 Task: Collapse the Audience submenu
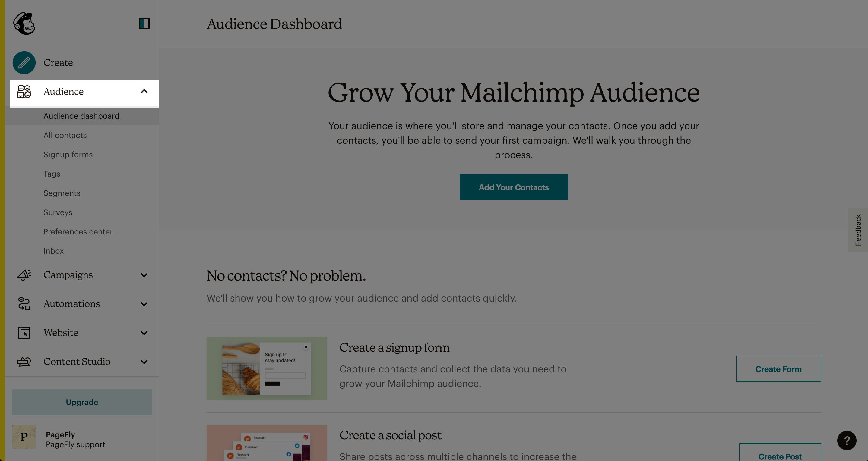(144, 91)
